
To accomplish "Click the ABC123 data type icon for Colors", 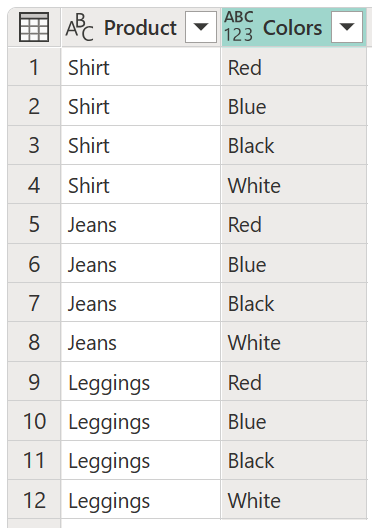I will pyautogui.click(x=239, y=27).
